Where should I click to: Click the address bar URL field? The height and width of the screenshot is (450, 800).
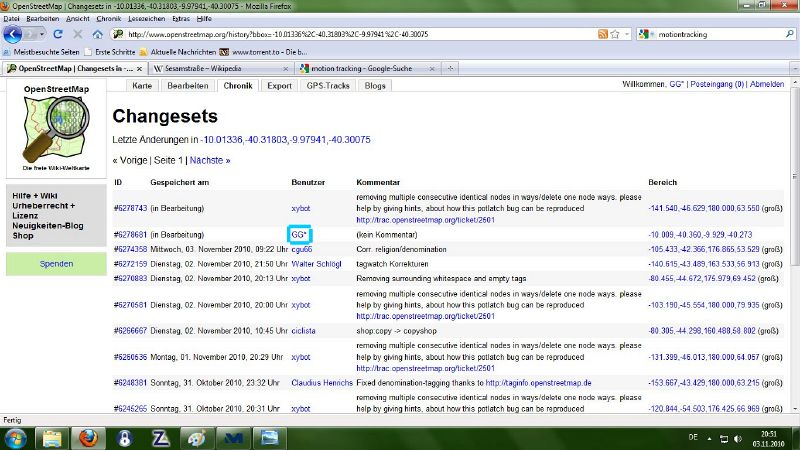(x=357, y=34)
